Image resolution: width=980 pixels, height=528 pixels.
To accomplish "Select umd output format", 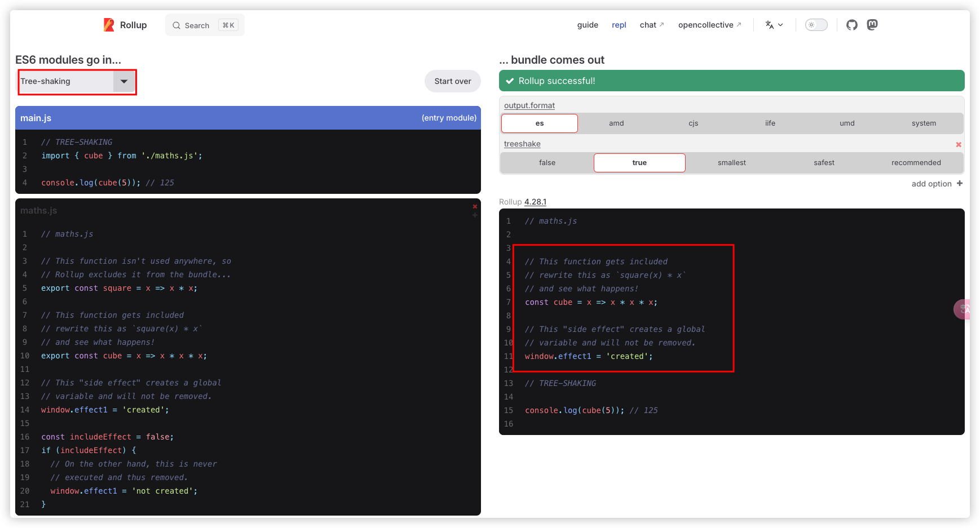I will [x=847, y=123].
